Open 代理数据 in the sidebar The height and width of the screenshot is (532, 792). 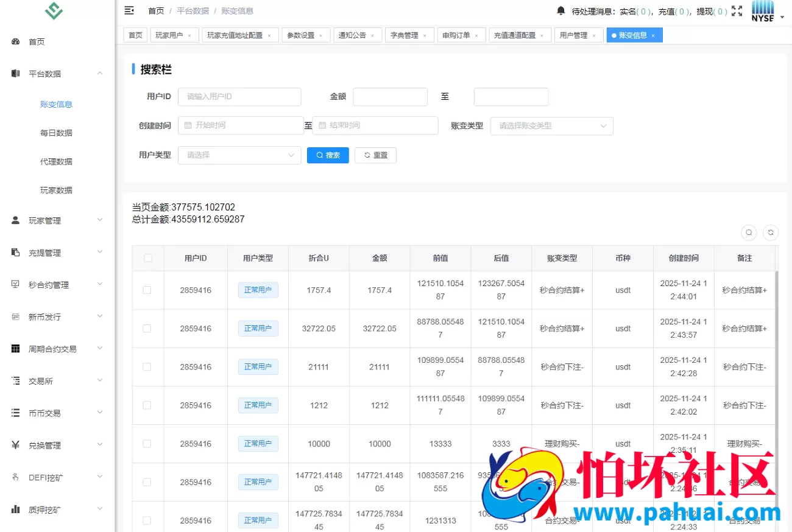[56, 161]
